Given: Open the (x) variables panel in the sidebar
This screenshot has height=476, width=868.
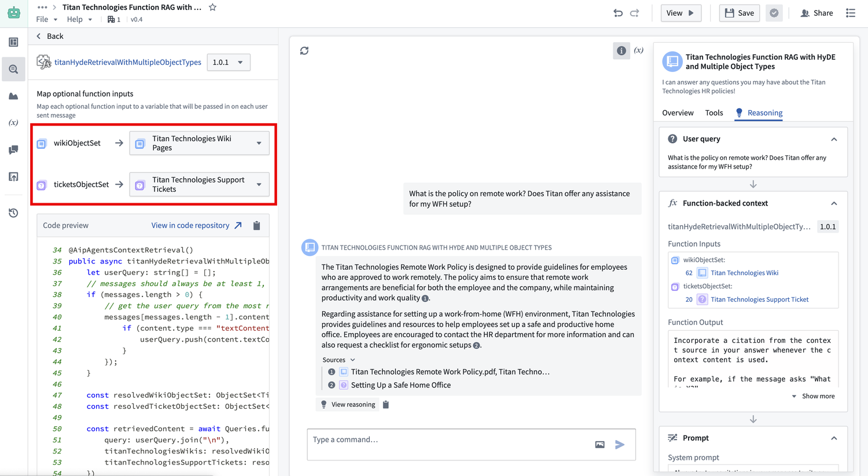Looking at the screenshot, I should click(13, 122).
